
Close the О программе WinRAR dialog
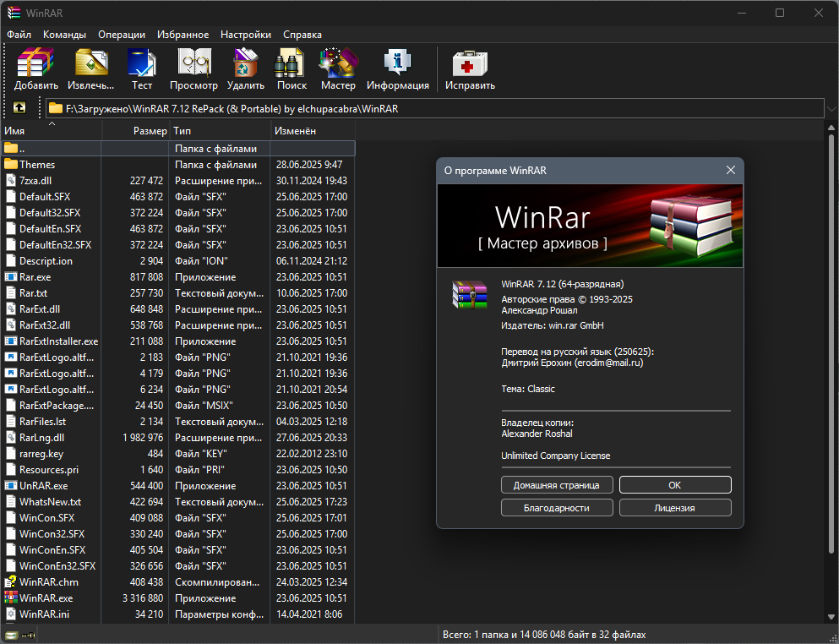click(x=730, y=170)
